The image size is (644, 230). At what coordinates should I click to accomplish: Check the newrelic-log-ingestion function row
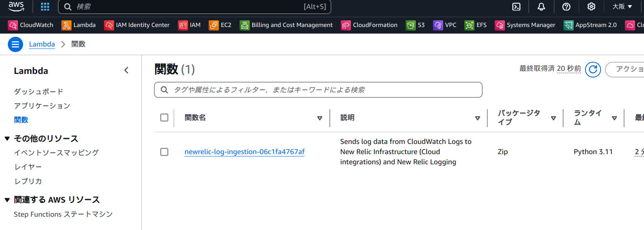(x=164, y=152)
